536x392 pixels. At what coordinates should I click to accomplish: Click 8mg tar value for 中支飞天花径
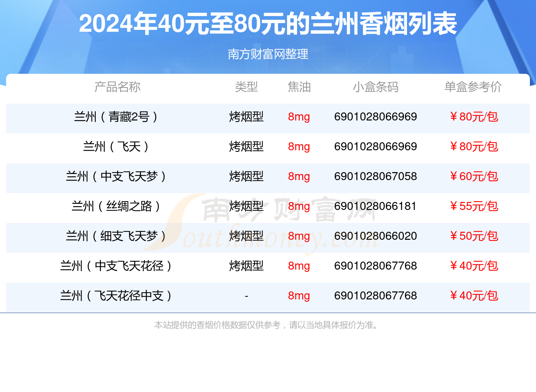tap(299, 266)
